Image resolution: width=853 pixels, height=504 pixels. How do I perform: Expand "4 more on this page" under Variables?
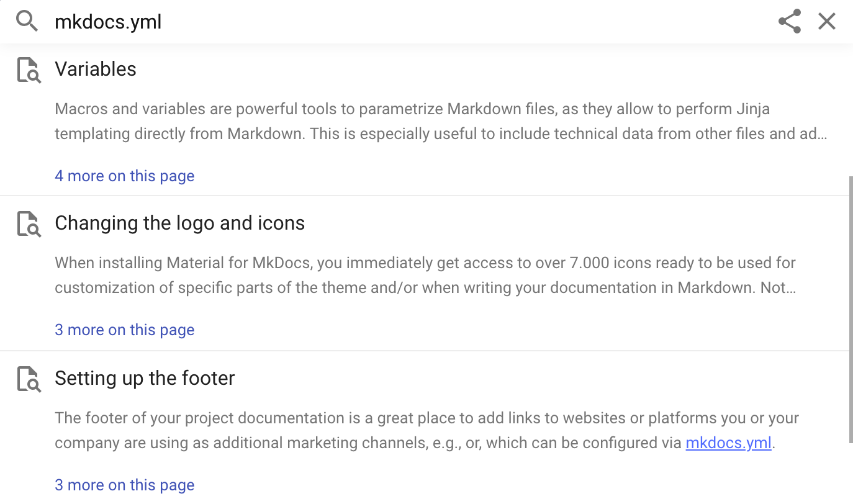124,176
